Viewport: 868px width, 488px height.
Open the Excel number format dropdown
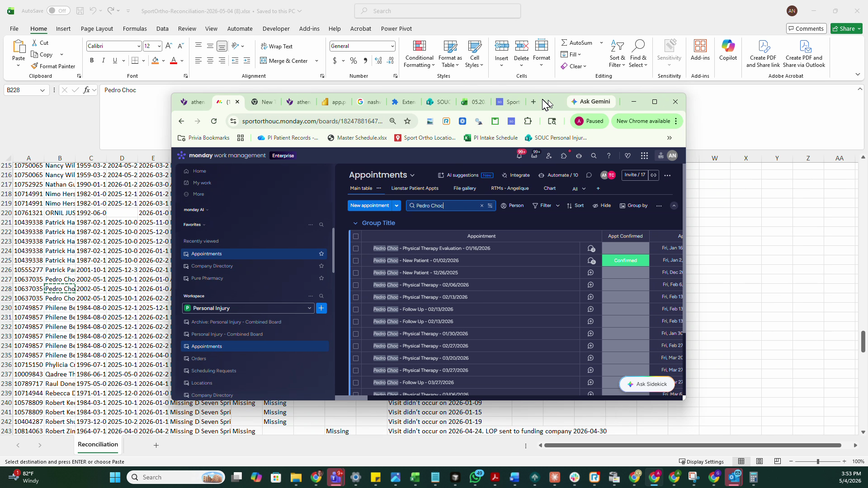click(392, 46)
